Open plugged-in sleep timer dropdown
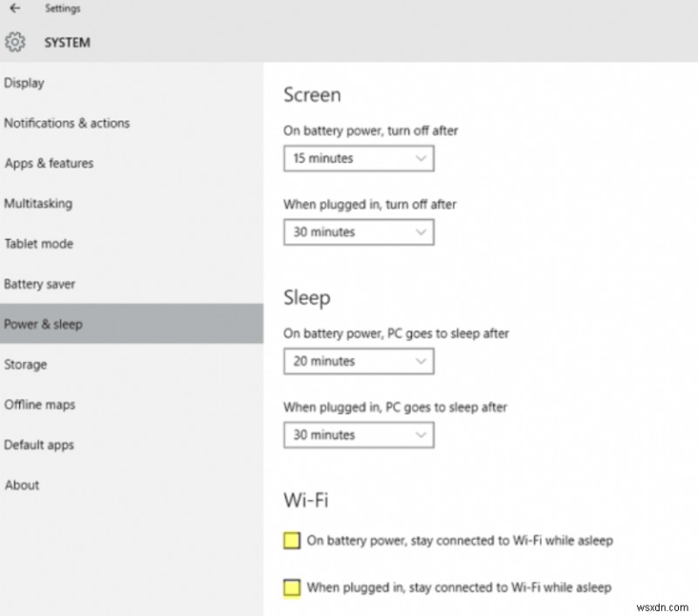The image size is (698, 616). point(358,435)
